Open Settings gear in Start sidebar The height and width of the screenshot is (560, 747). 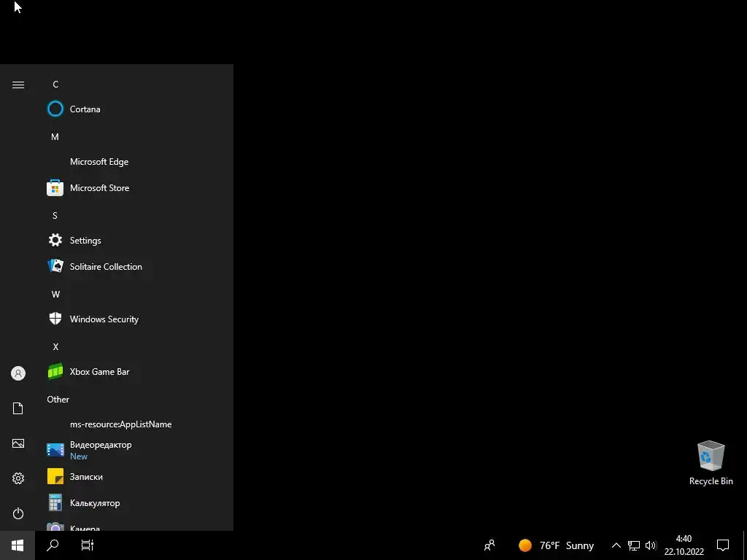pyautogui.click(x=18, y=478)
